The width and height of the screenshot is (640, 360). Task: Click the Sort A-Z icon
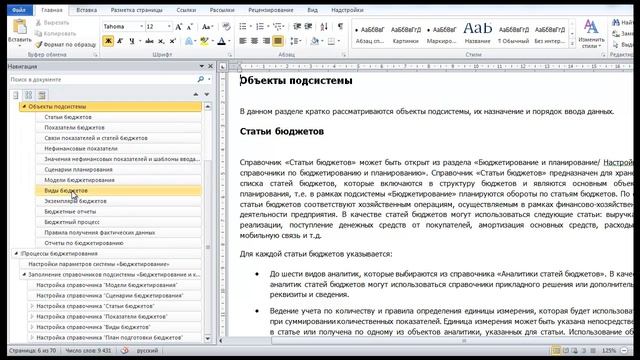[x=324, y=27]
